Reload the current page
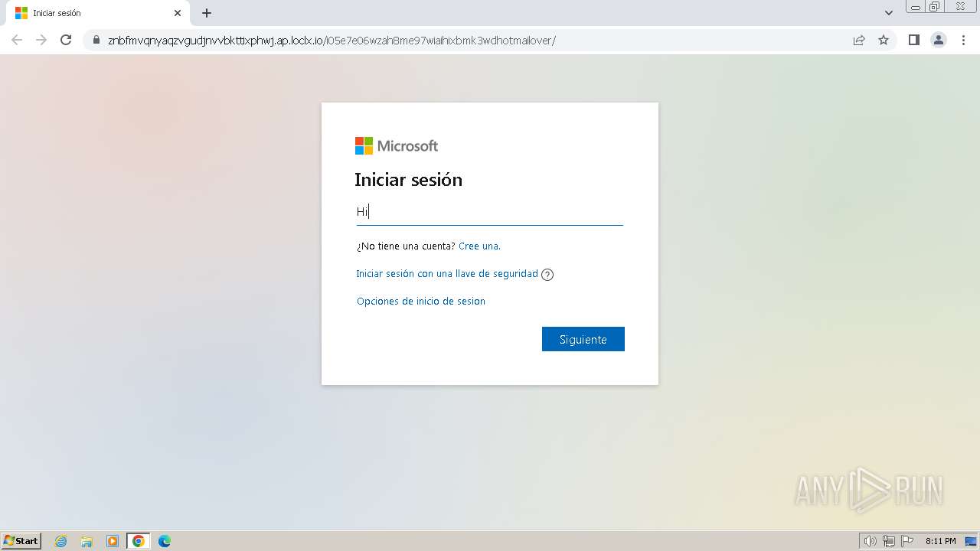The width and height of the screenshot is (980, 551). click(66, 40)
